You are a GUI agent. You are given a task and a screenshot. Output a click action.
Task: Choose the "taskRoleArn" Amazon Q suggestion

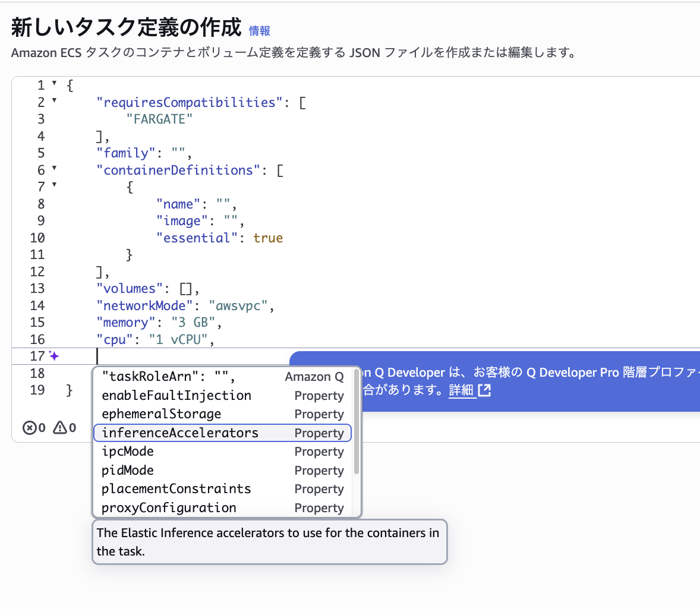(x=168, y=377)
